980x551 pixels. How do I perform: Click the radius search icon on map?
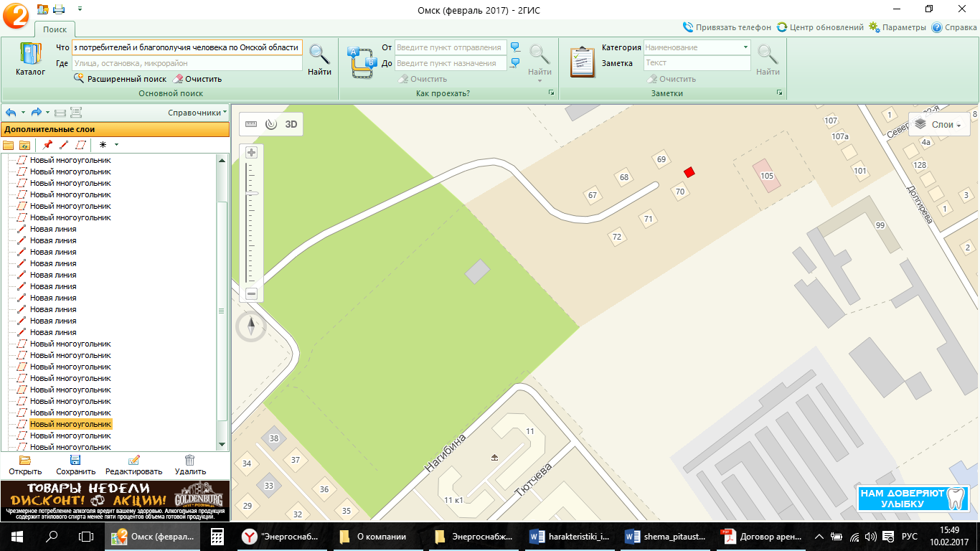pyautogui.click(x=270, y=124)
